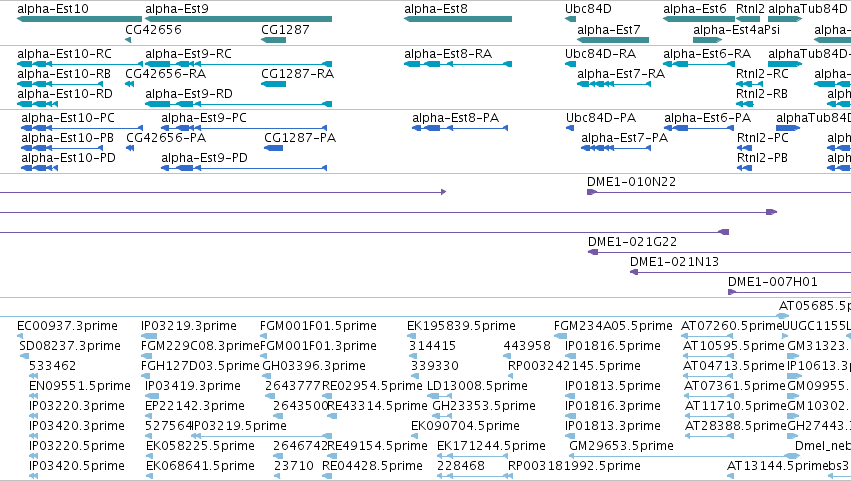Choose the CG1287-RA transcript label

(298, 73)
